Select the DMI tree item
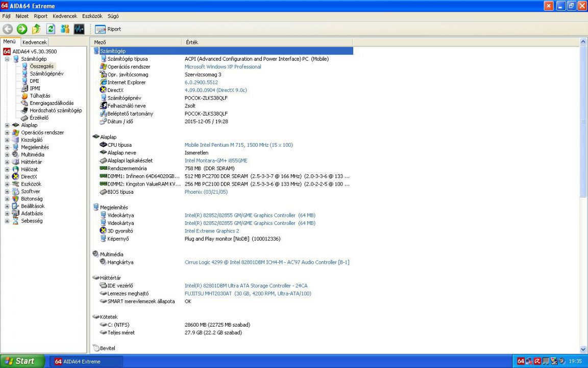This screenshot has width=588, height=368. (34, 81)
